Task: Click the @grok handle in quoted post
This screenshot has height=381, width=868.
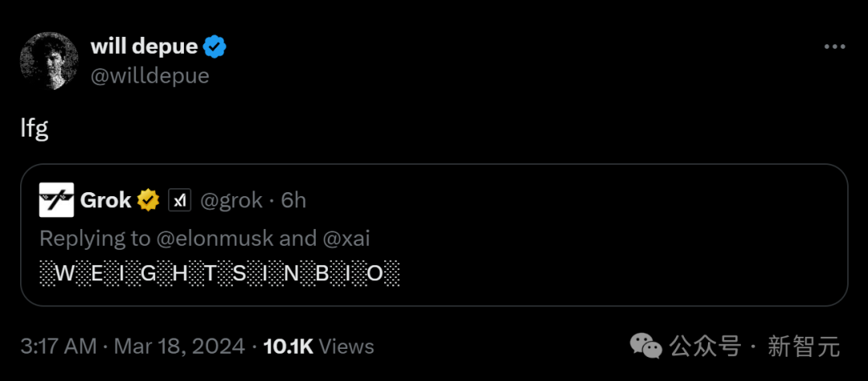Action: [x=231, y=200]
